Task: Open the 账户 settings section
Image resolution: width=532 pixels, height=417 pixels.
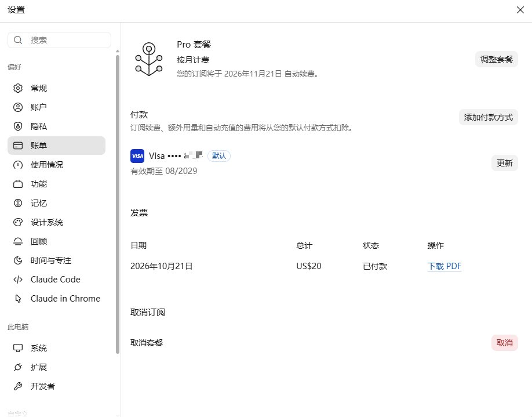Action: pyautogui.click(x=56, y=107)
